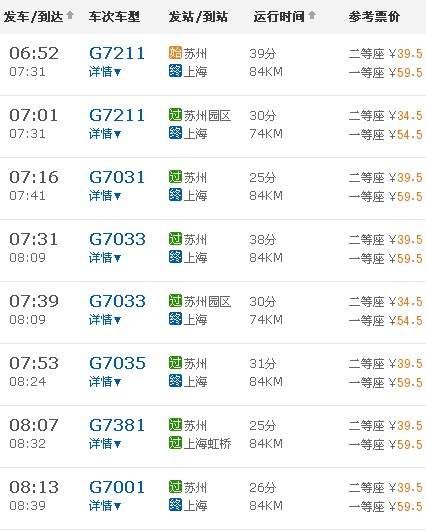The image size is (426, 530).
Task: Click green pass-through icon for 苏州 on G7035
Action: 175,363
